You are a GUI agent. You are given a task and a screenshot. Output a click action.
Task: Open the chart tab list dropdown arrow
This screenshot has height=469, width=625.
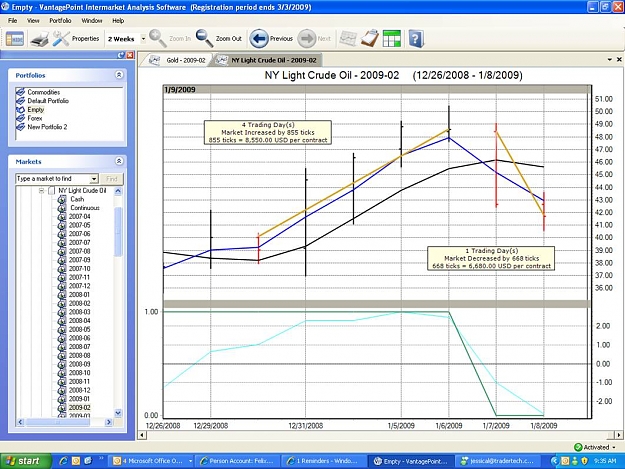[x=610, y=59]
